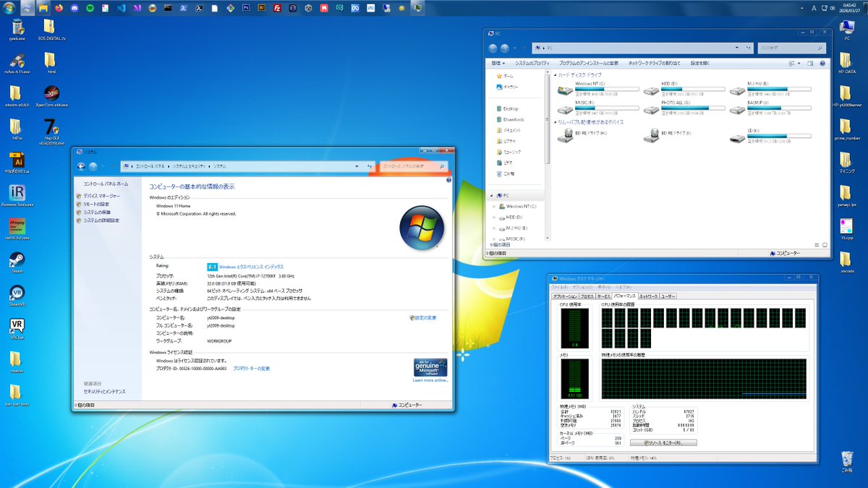Open Discord from the taskbar
Image resolution: width=868 pixels, height=488 pixels.
pyautogui.click(x=75, y=8)
